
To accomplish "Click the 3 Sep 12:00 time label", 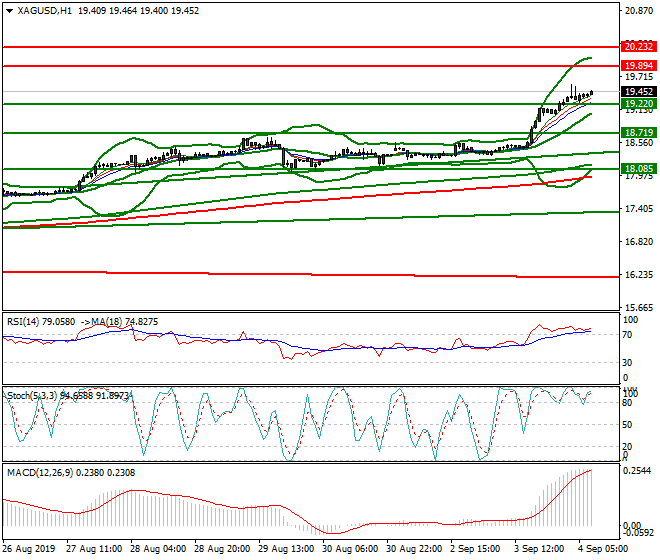I will pos(540,549).
